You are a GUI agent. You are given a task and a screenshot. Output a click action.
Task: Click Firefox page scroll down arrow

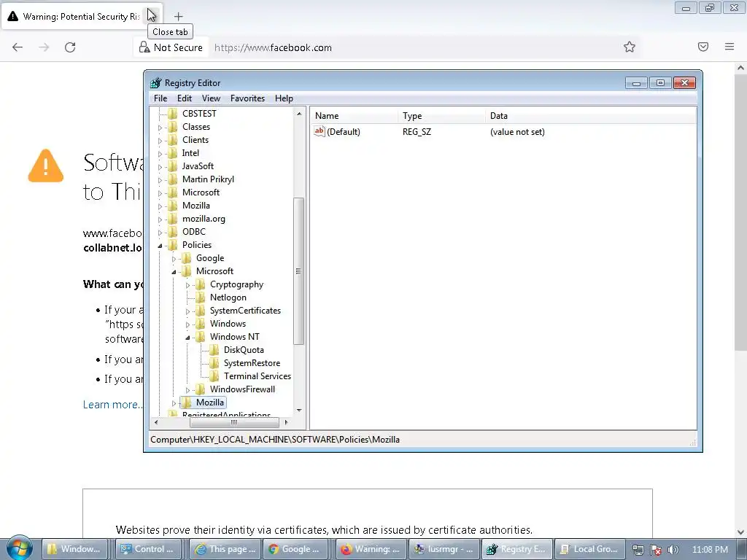(740, 532)
